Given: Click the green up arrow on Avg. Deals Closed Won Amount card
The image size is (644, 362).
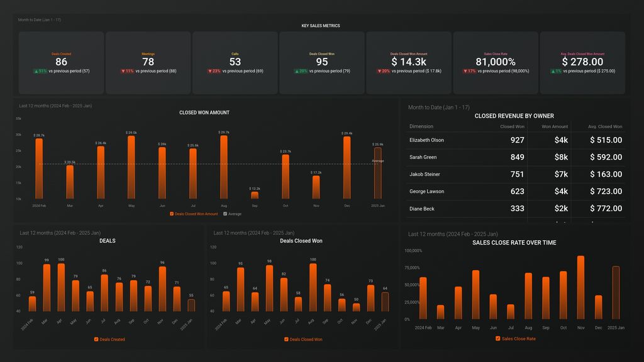Looking at the screenshot, I should 553,72.
